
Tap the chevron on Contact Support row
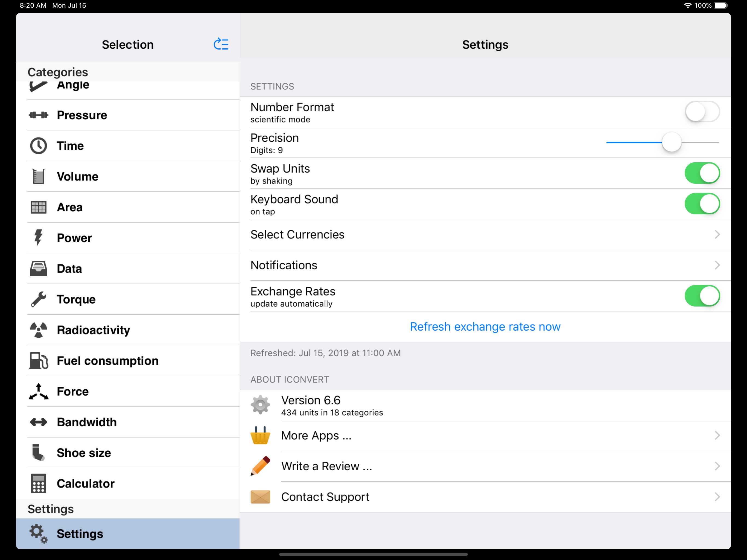(x=717, y=497)
